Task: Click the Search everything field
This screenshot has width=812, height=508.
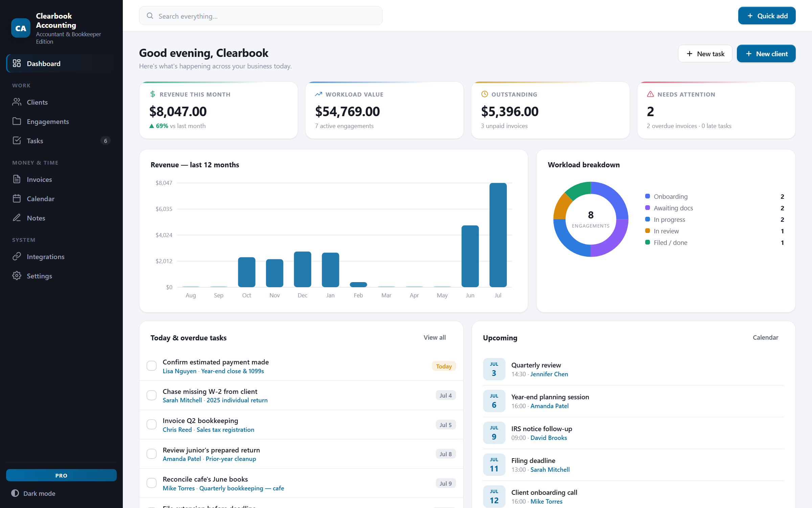Action: (261, 16)
